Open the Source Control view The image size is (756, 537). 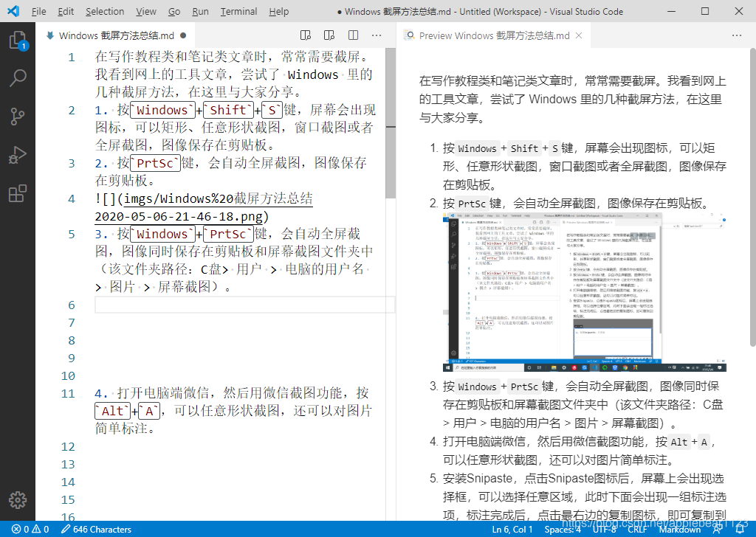click(x=18, y=116)
